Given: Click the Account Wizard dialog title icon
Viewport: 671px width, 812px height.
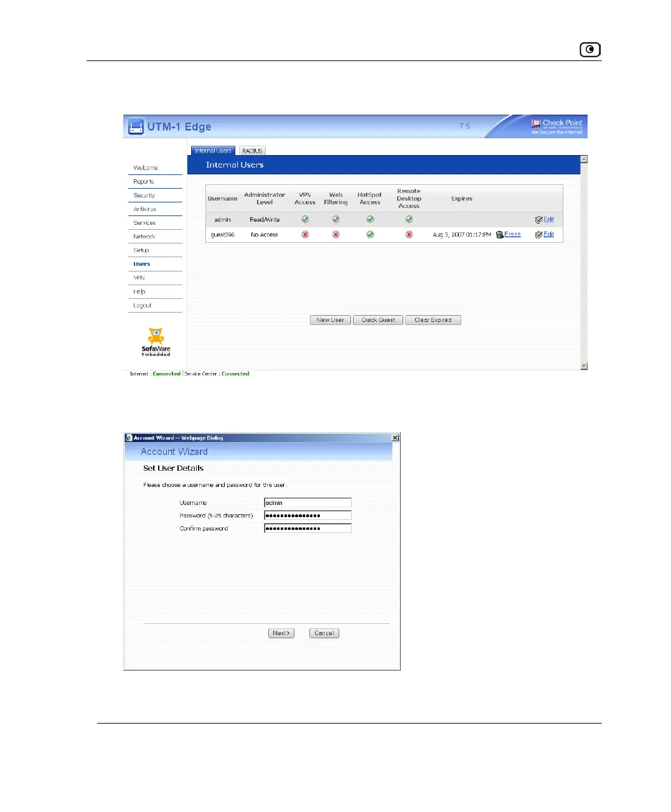Looking at the screenshot, I should (x=129, y=438).
